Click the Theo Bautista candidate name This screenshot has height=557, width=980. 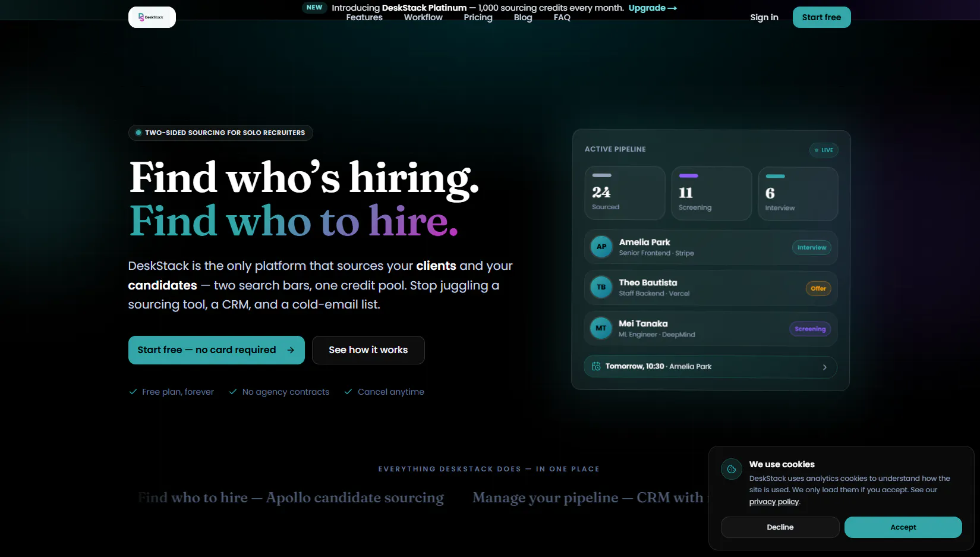(x=648, y=282)
